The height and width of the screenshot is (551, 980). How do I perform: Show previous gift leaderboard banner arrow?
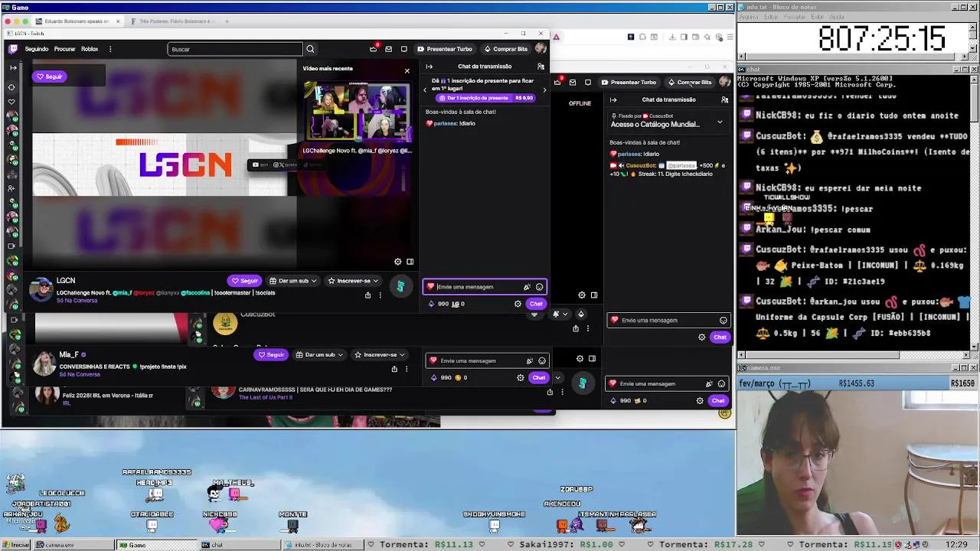coord(425,90)
